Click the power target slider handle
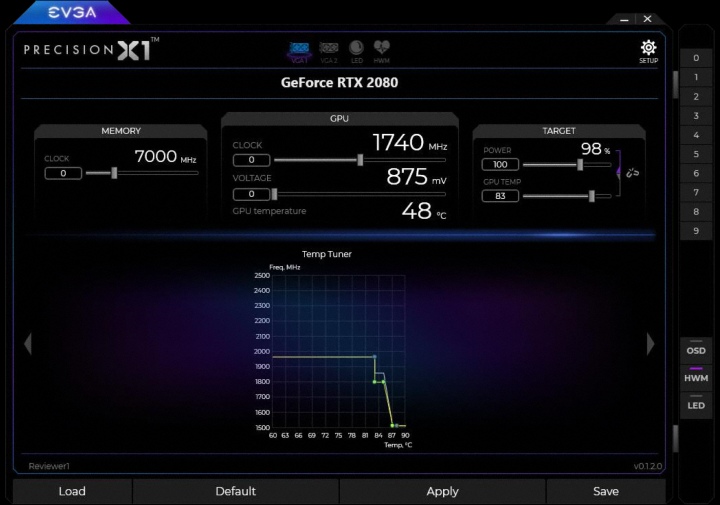720x505 pixels. coord(580,164)
